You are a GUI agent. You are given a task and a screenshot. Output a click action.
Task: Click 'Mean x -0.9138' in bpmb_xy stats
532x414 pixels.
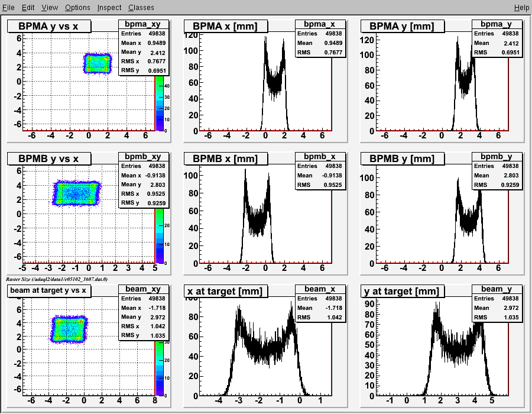[x=143, y=176]
